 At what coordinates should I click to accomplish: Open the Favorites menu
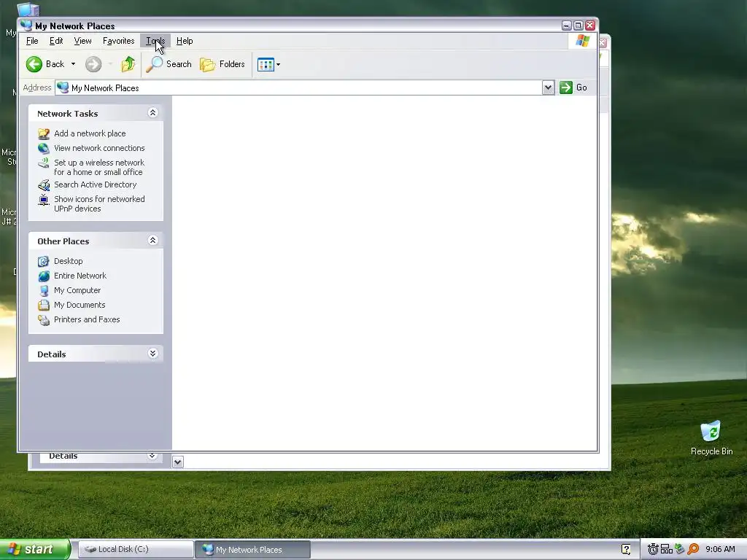(x=119, y=41)
